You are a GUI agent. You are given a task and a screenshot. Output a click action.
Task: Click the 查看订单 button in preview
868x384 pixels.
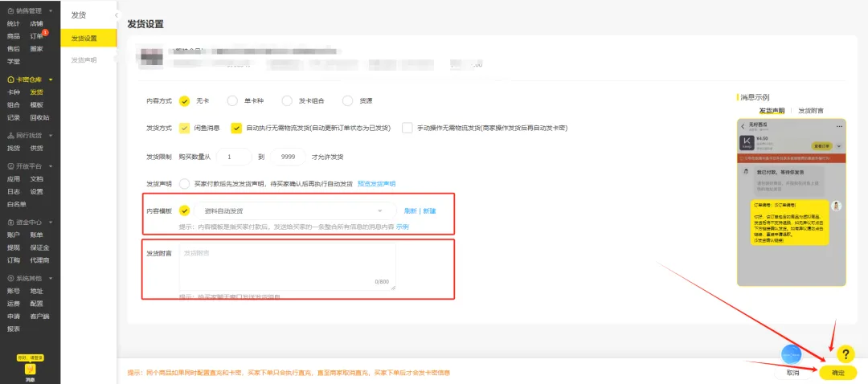[823, 146]
